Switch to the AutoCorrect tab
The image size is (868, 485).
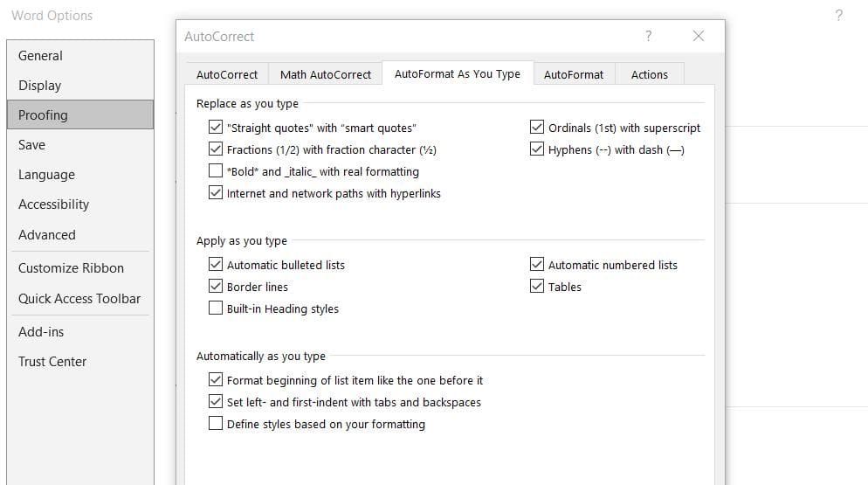point(227,74)
